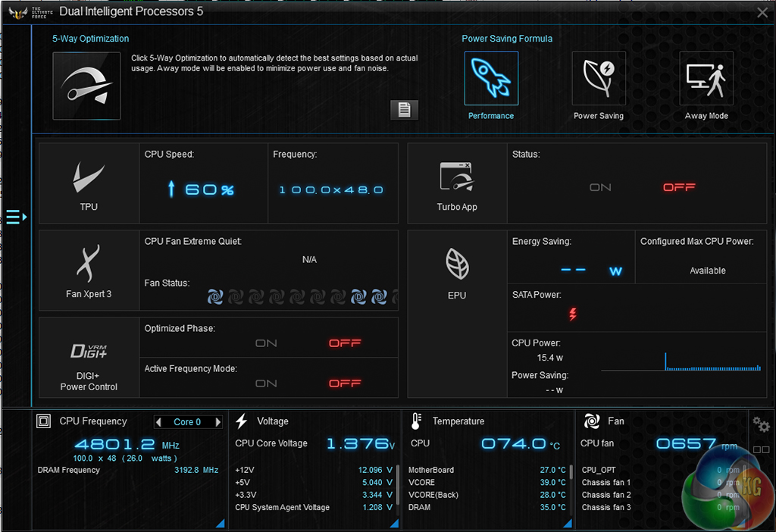This screenshot has height=532, width=776.
Task: Open the Turbo App panel
Action: click(x=457, y=183)
